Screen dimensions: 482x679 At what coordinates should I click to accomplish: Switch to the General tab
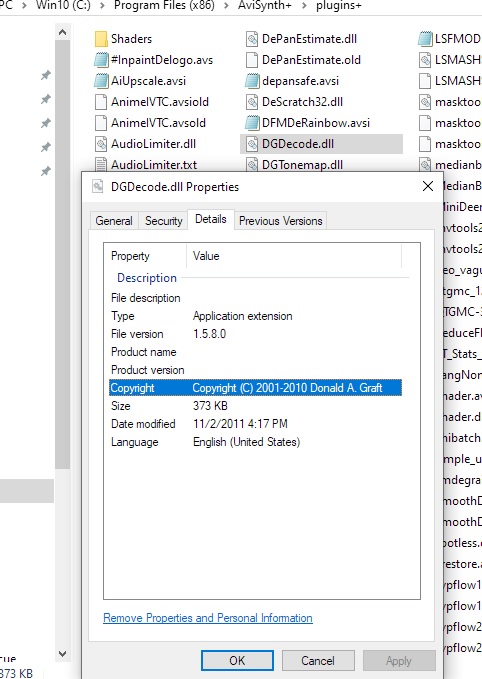(114, 221)
